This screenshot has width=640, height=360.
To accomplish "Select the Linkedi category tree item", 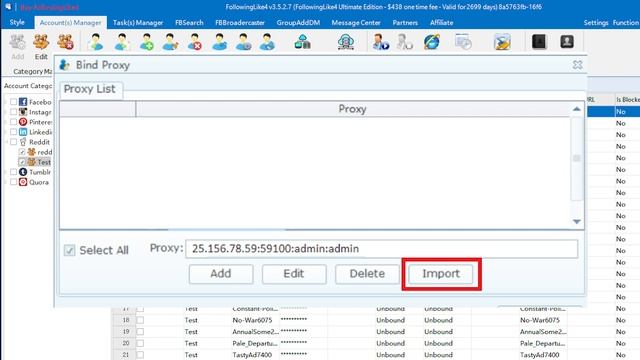I will pos(40,132).
